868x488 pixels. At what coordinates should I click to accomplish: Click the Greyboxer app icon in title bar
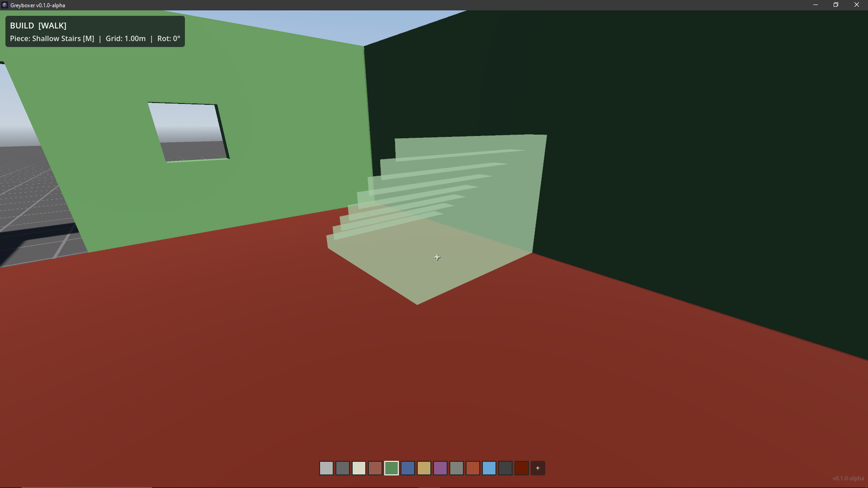[5, 5]
